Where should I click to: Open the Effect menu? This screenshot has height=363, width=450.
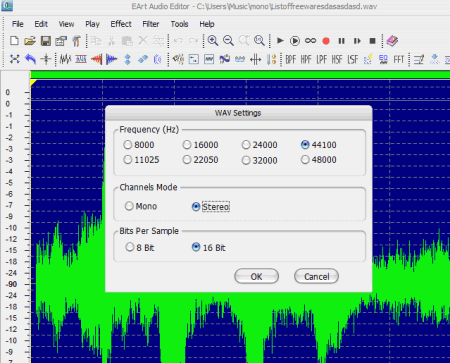(121, 24)
